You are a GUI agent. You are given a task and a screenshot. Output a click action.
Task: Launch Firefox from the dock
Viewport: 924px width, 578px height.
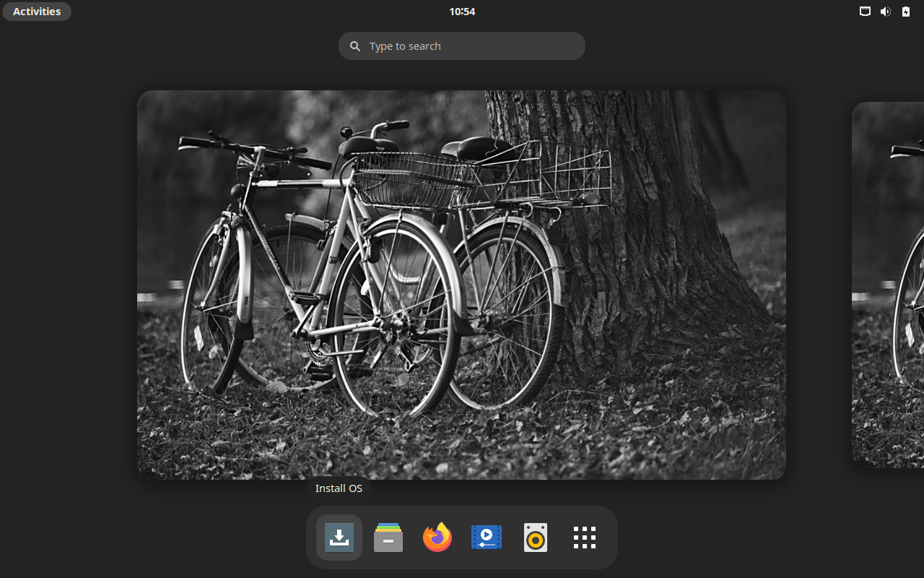click(437, 538)
